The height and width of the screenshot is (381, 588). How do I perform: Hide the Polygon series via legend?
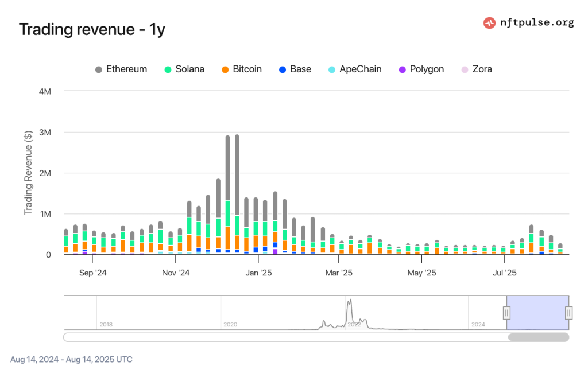point(421,69)
